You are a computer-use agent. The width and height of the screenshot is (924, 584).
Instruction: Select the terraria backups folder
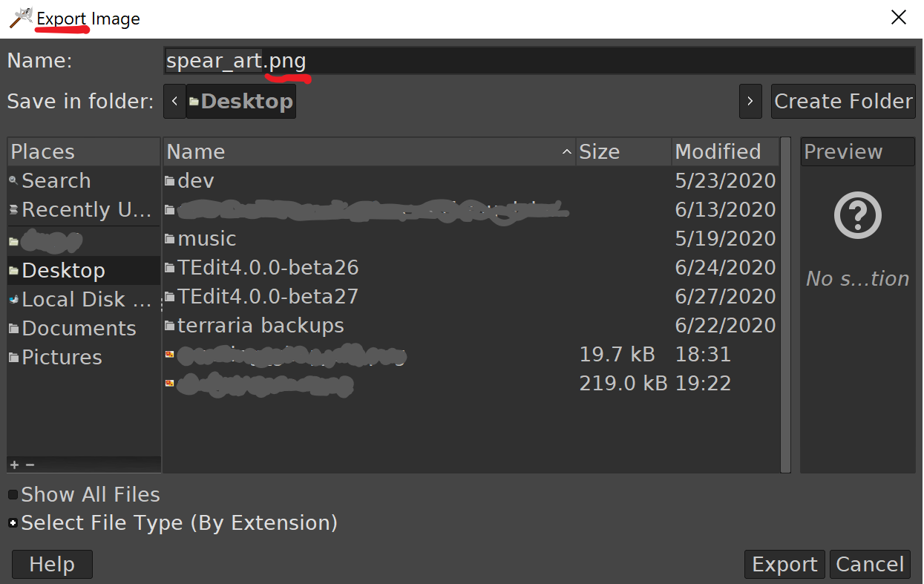pos(261,326)
